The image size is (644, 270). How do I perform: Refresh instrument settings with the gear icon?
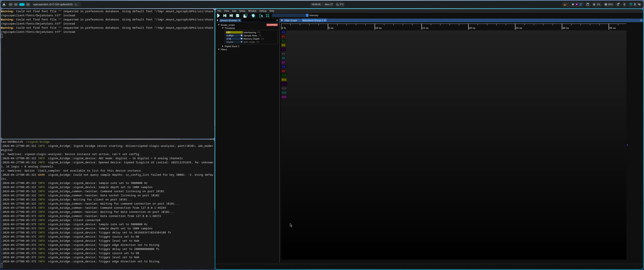pos(253,16)
